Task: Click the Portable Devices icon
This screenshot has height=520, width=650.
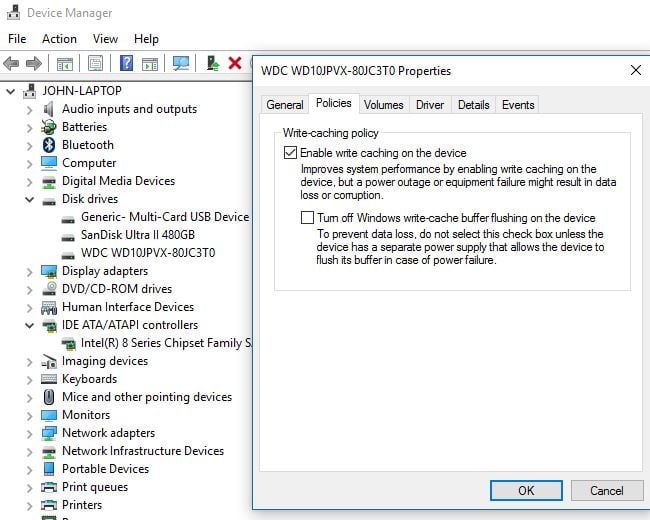Action: point(49,469)
